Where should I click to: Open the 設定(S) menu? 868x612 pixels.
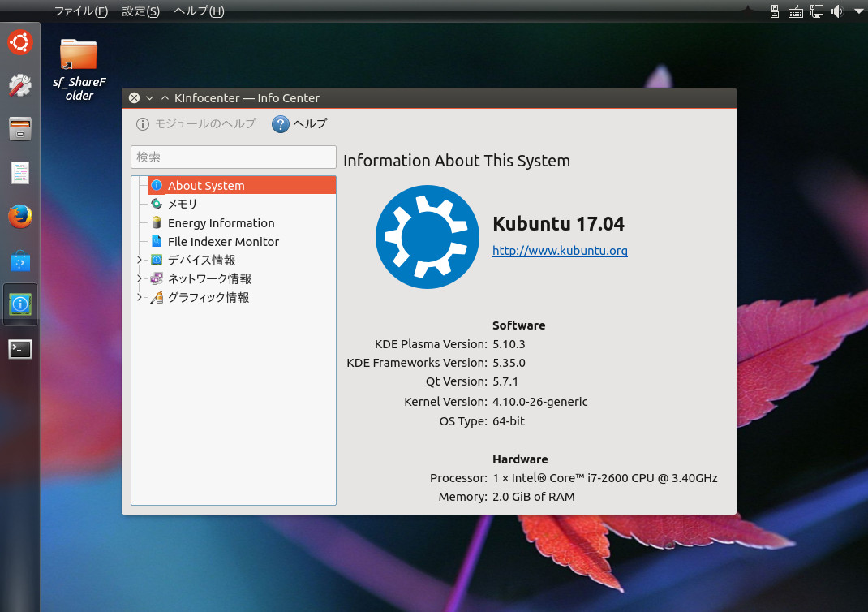pos(140,11)
